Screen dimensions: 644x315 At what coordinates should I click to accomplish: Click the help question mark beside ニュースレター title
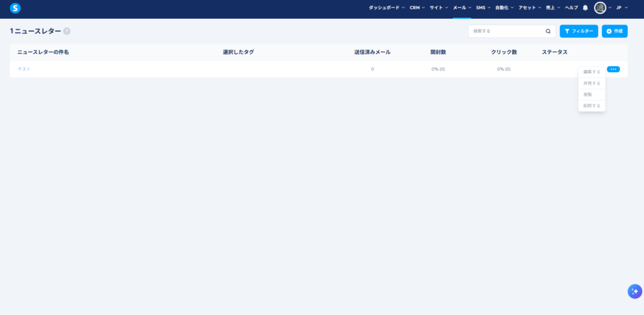(67, 31)
